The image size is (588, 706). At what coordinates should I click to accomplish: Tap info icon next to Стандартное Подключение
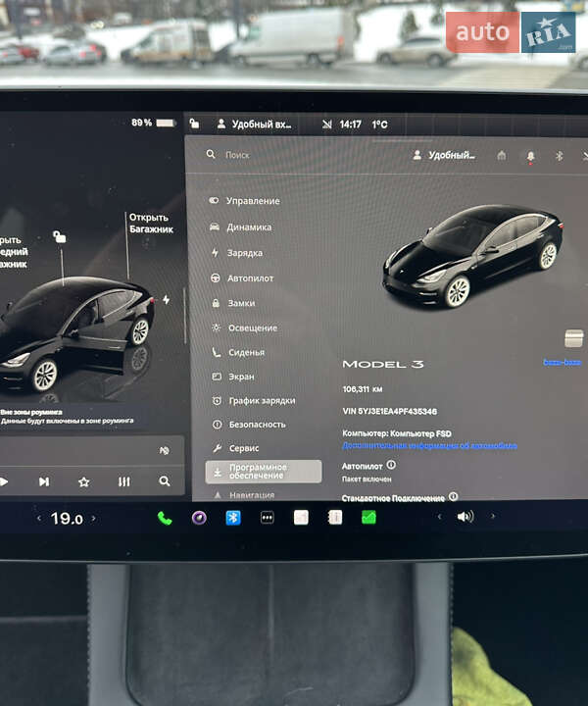[x=454, y=496]
